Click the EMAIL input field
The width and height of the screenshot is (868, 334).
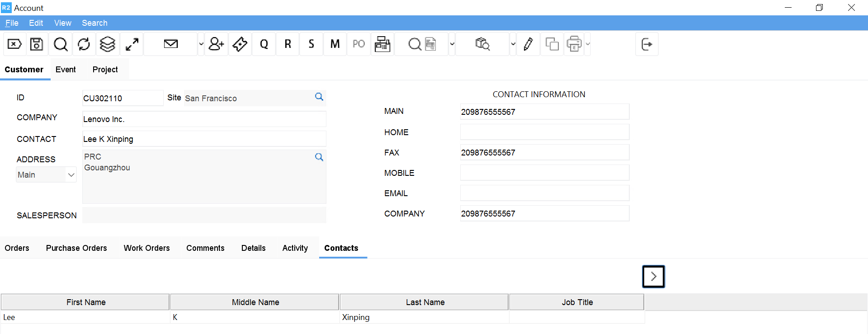tap(544, 193)
